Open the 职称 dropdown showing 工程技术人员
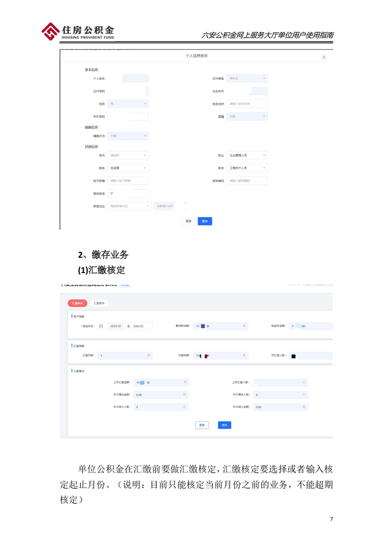 (x=247, y=168)
